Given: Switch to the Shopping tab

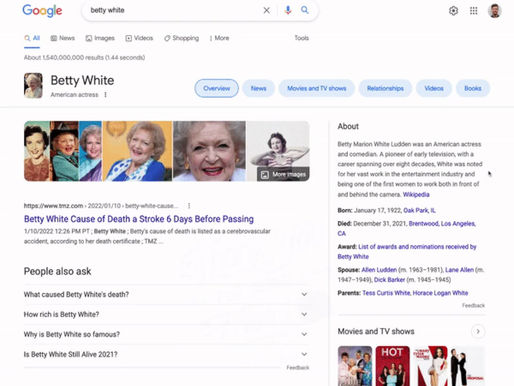Looking at the screenshot, I should click(182, 38).
